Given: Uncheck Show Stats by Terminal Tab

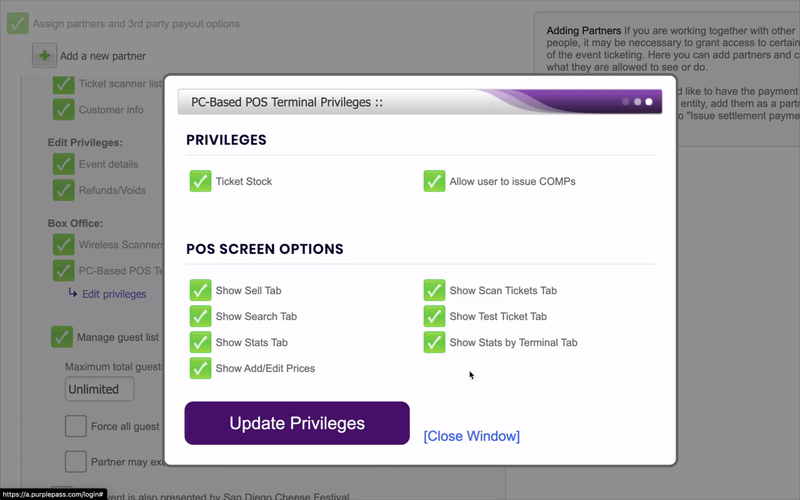Looking at the screenshot, I should pos(434,342).
